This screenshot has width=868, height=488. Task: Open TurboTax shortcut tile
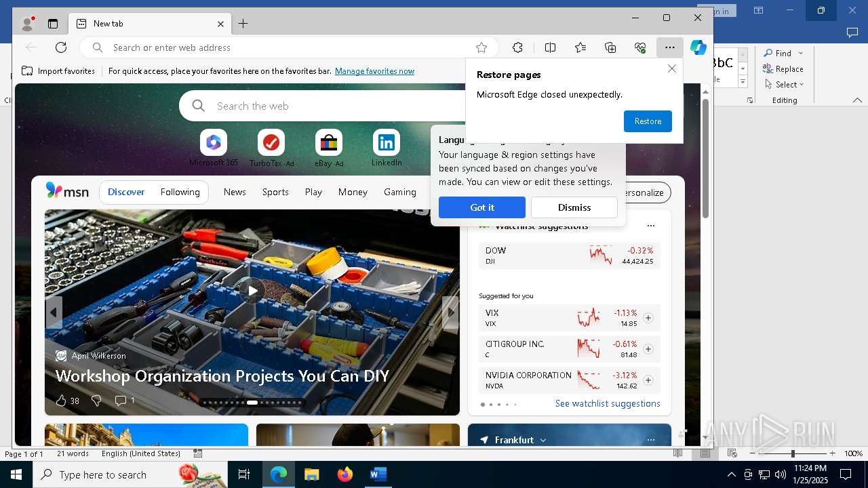pyautogui.click(x=271, y=148)
